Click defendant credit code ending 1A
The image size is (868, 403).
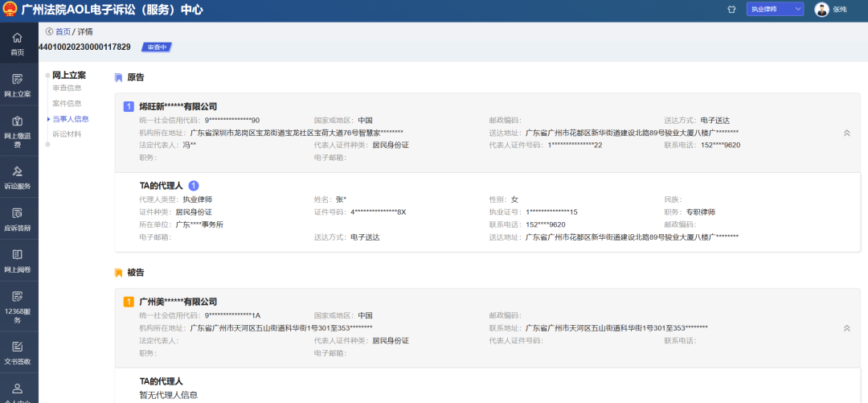pos(232,315)
